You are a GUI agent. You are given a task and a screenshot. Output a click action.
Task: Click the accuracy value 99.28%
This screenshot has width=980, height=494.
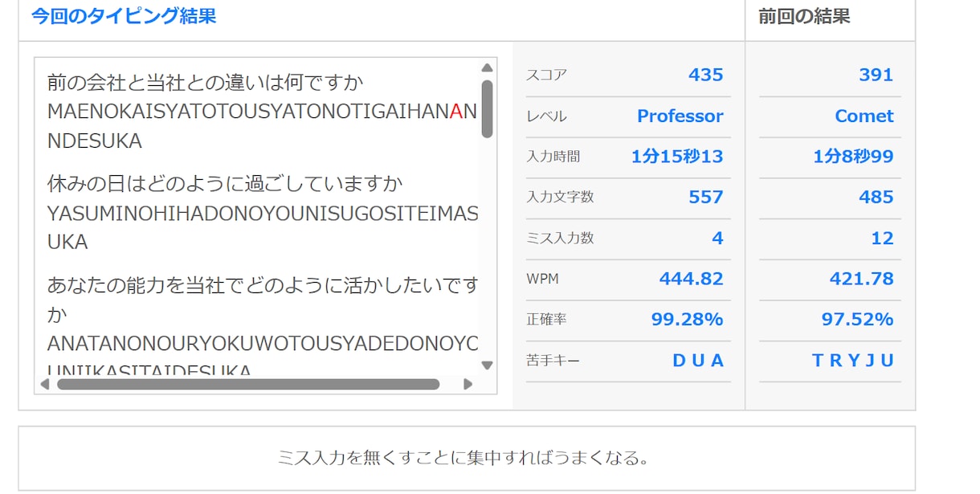(688, 320)
